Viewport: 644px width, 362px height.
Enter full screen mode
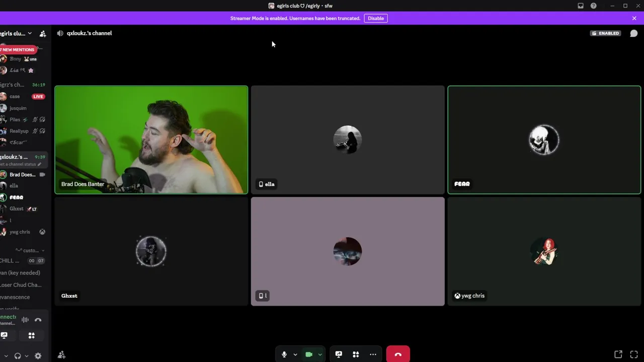coord(634,354)
